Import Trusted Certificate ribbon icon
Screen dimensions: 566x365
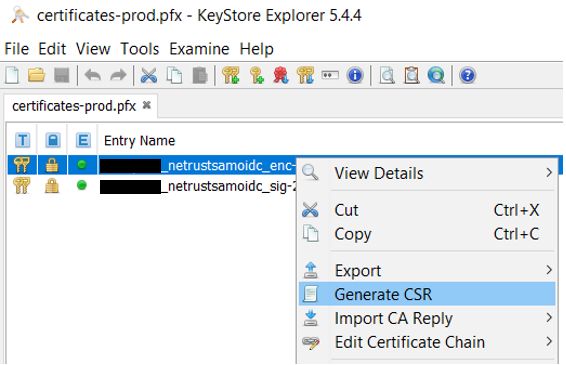click(x=281, y=75)
